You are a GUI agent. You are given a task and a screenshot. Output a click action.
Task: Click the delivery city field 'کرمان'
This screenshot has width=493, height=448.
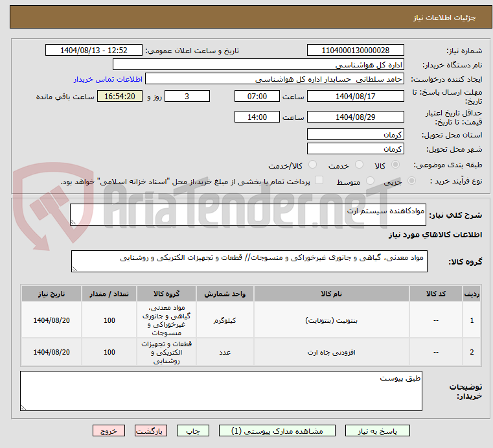click(355, 148)
